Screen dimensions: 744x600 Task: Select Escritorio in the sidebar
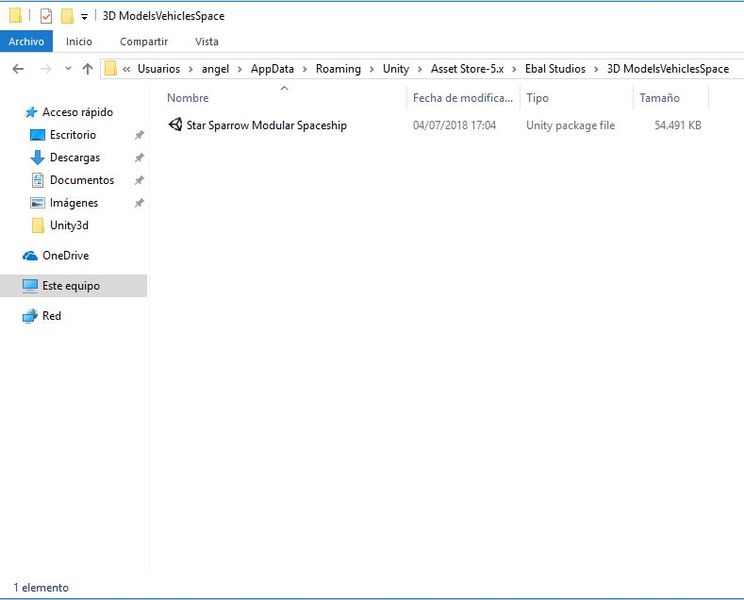[73, 135]
